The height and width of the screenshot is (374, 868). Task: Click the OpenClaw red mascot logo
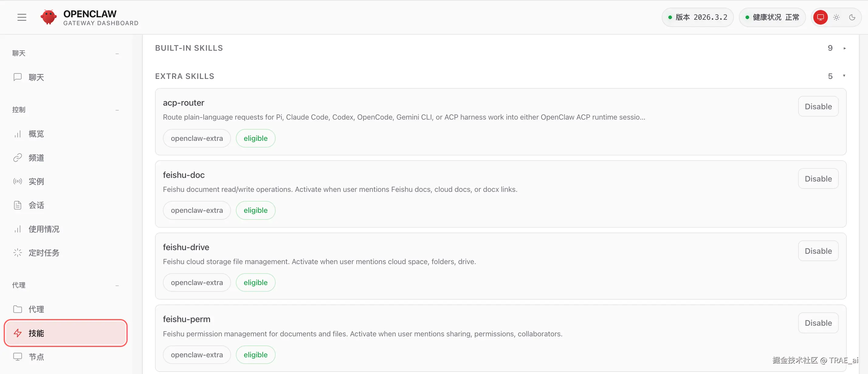pyautogui.click(x=49, y=17)
